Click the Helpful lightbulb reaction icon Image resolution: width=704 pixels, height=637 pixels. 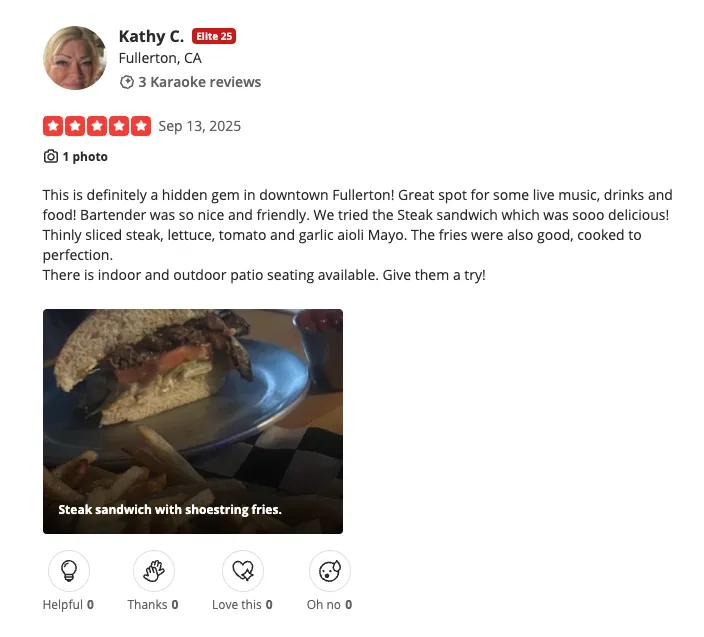(x=69, y=571)
